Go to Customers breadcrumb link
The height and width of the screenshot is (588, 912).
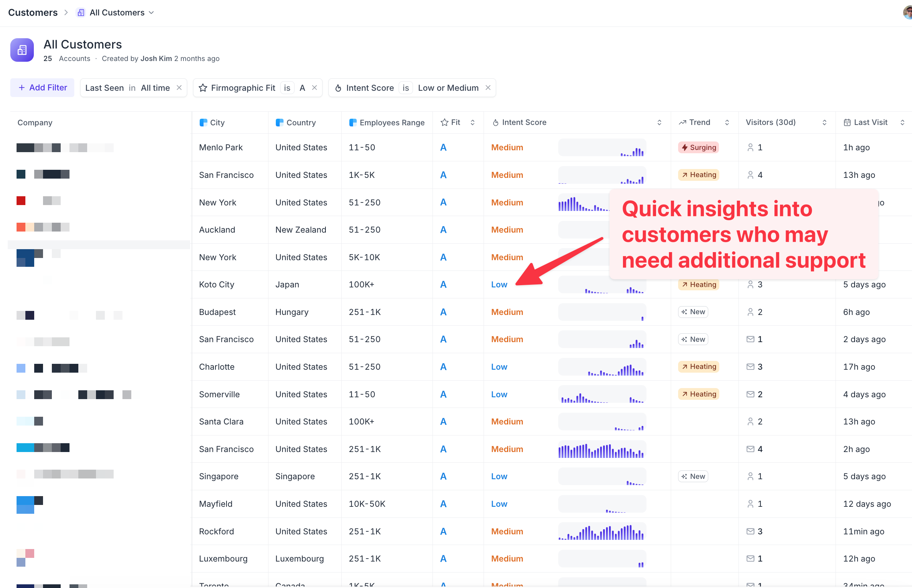[33, 12]
